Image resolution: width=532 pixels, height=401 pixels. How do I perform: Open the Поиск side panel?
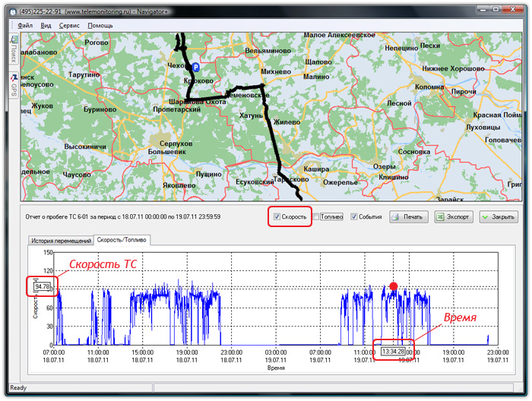pos(13,53)
